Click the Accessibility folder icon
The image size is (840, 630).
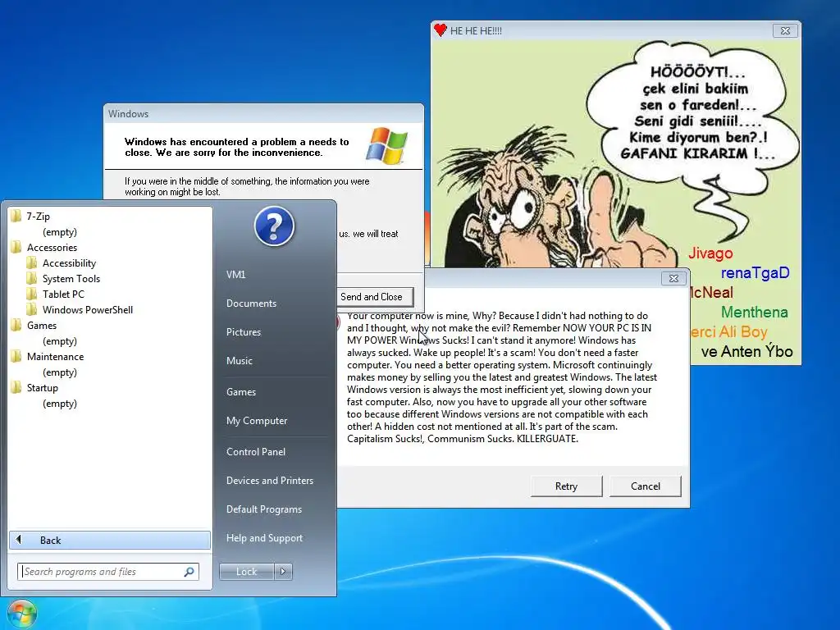(x=32, y=263)
